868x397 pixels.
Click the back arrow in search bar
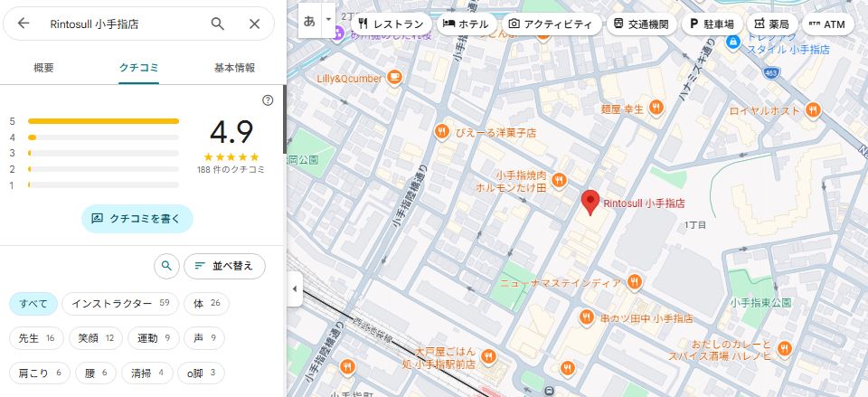(24, 24)
